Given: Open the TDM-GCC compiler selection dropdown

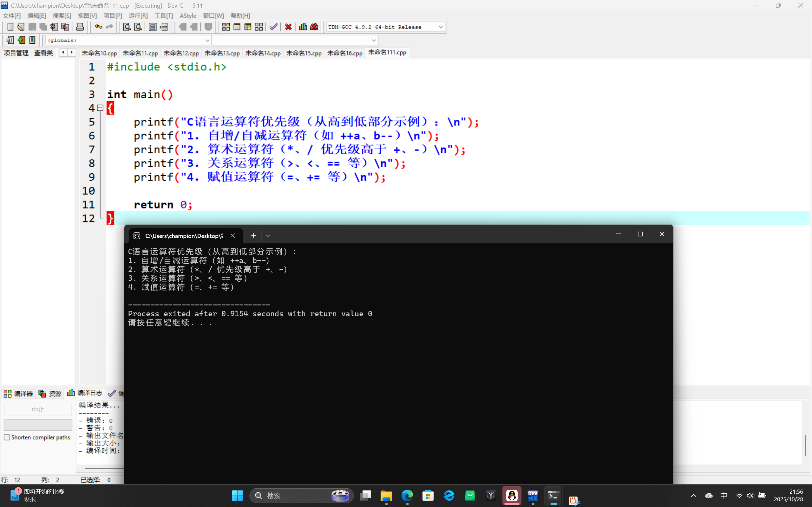Looking at the screenshot, I should coord(441,27).
